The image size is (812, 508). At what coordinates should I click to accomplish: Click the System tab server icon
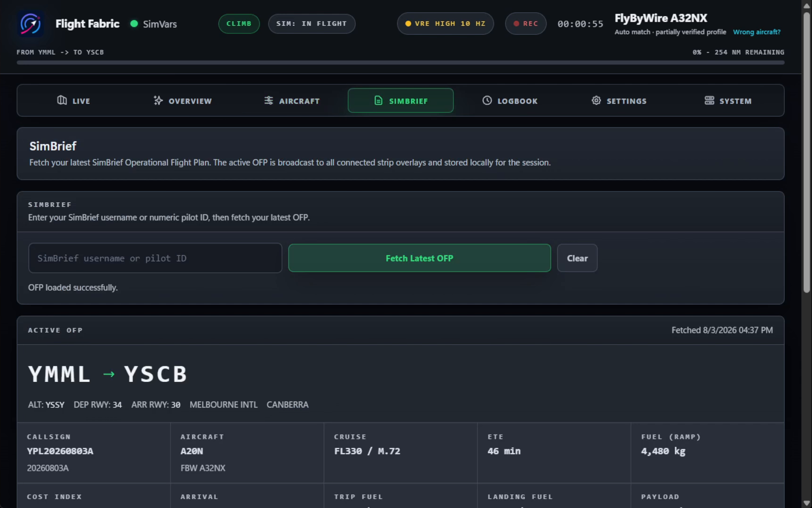point(710,100)
